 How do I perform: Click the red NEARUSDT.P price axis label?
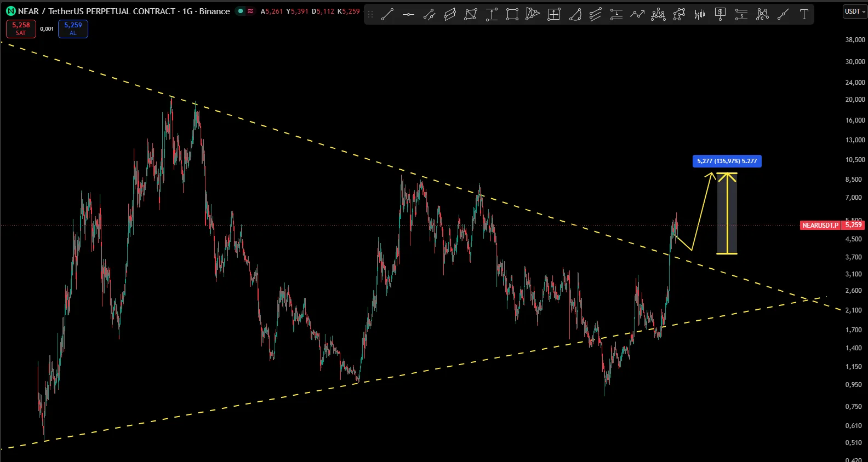coord(820,225)
